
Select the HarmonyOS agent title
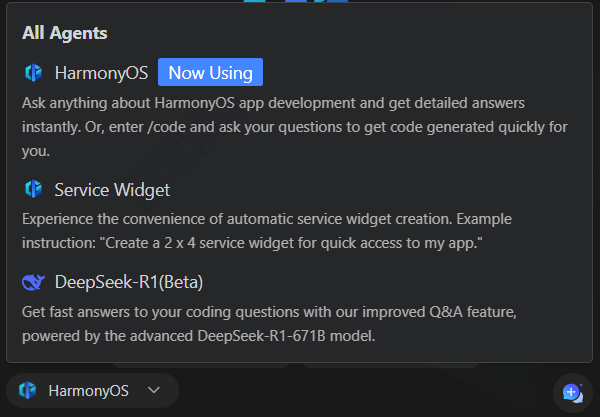click(x=101, y=73)
